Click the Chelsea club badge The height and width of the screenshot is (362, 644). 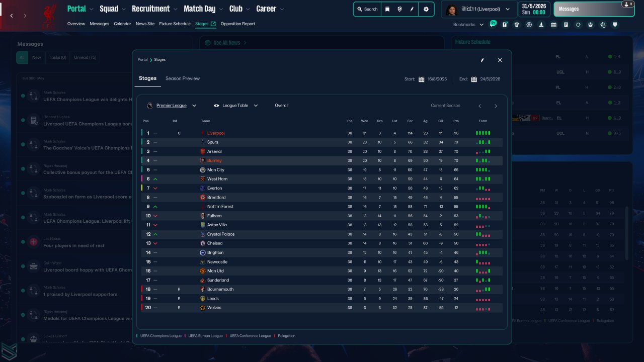click(x=203, y=243)
